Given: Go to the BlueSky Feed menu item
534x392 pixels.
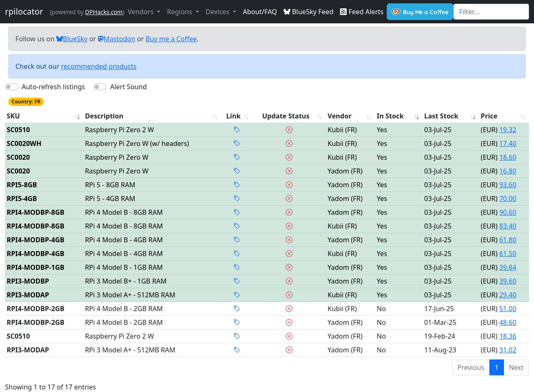Looking at the screenshot, I should [308, 12].
